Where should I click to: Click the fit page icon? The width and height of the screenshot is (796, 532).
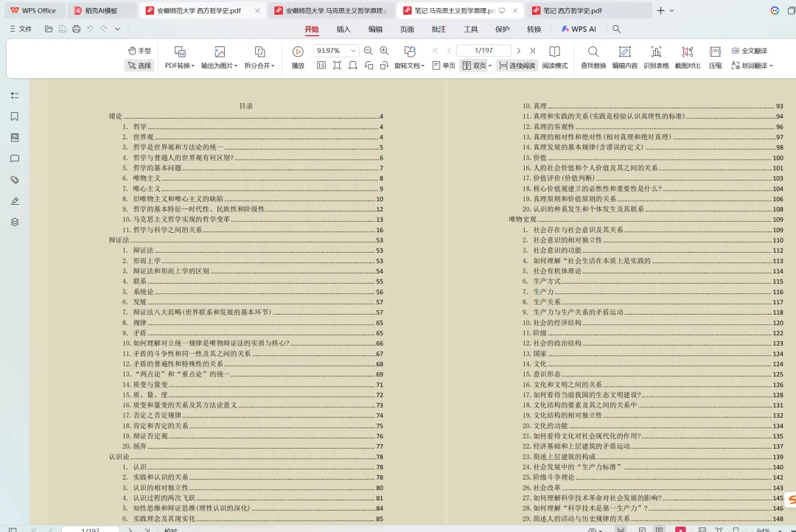[x=337, y=66]
